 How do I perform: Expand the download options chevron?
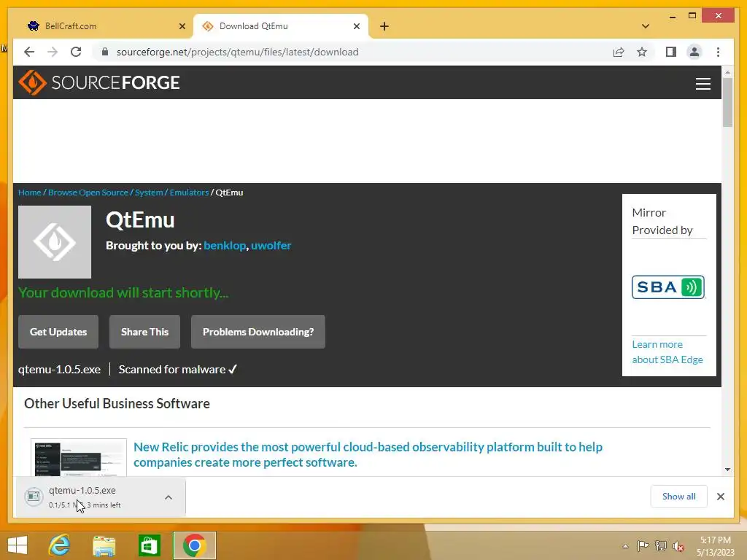tap(169, 497)
